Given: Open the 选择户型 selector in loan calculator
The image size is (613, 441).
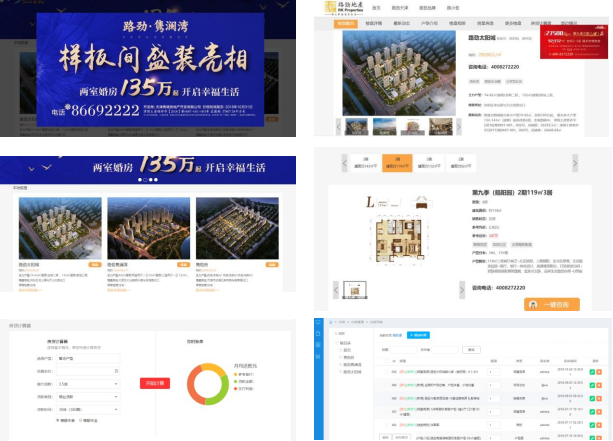Looking at the screenshot, I should [x=88, y=358].
